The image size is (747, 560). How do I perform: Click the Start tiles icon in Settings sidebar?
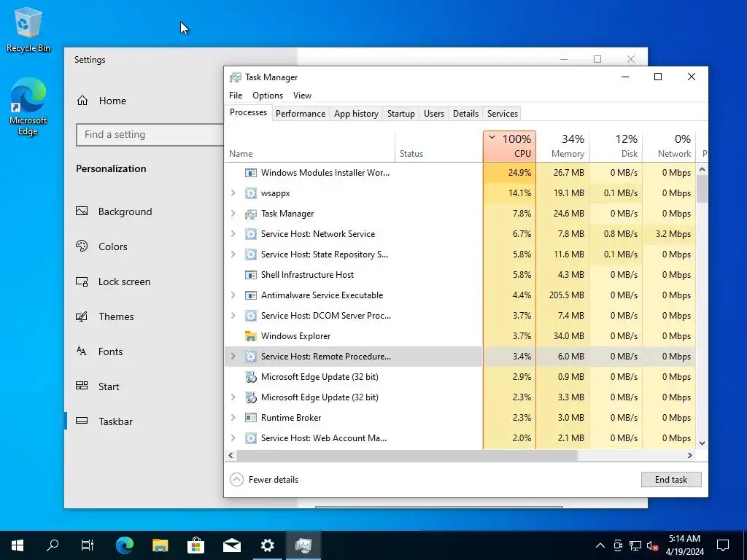coord(82,386)
